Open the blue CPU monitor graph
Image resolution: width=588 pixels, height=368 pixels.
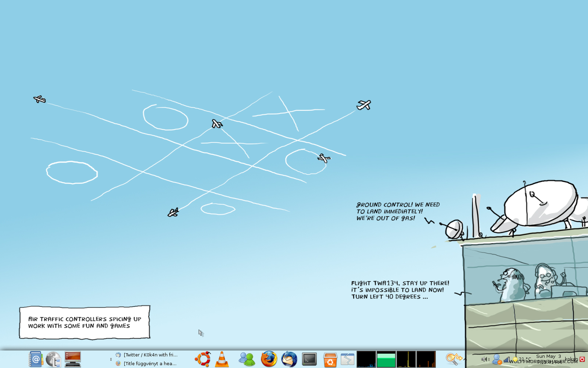[366, 359]
